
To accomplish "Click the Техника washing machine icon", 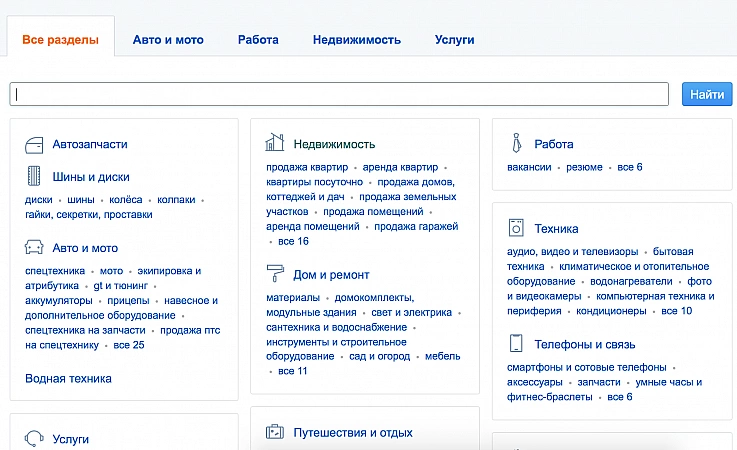I will click(x=516, y=228).
